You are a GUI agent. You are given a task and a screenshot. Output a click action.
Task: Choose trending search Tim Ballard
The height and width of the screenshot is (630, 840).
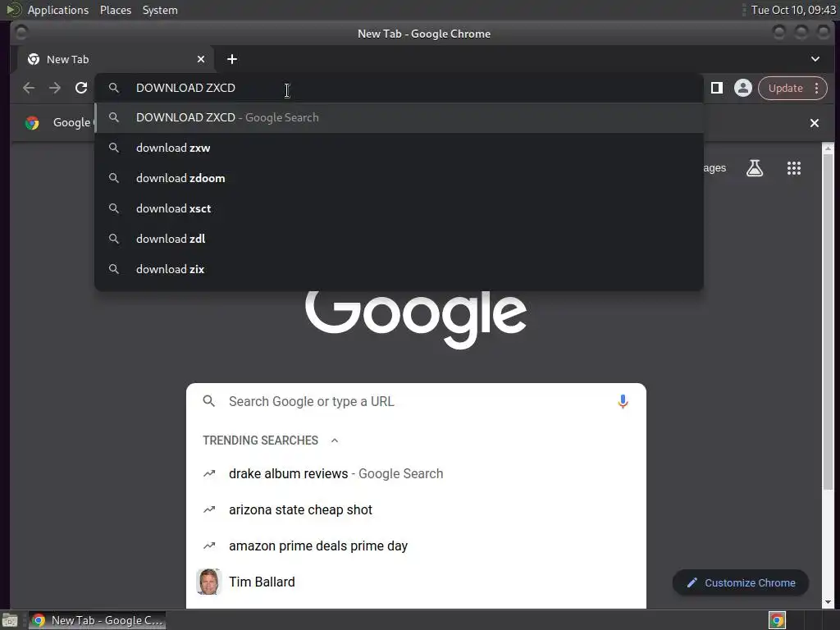(416, 582)
